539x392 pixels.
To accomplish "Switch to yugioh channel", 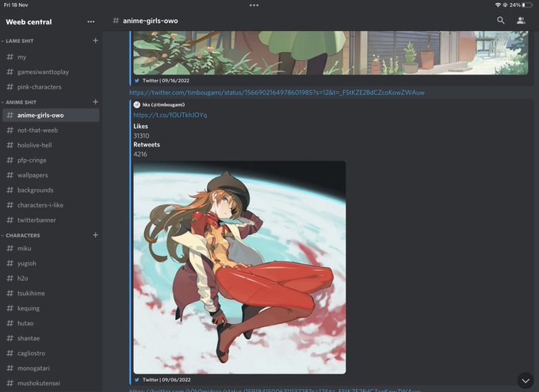I will [51, 263].
